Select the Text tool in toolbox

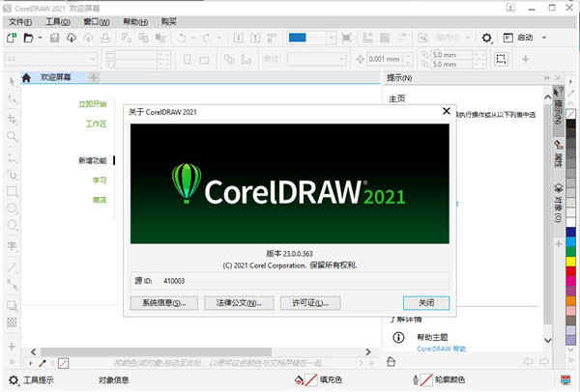tap(13, 245)
